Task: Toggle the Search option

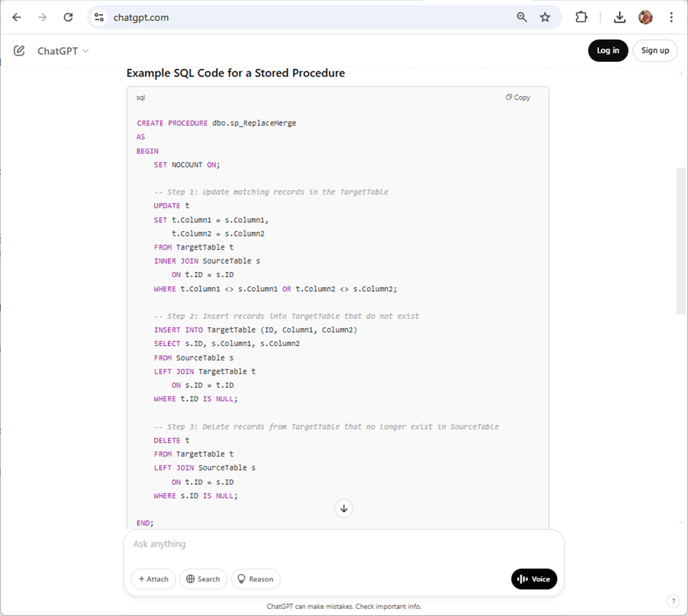Action: pyautogui.click(x=203, y=579)
